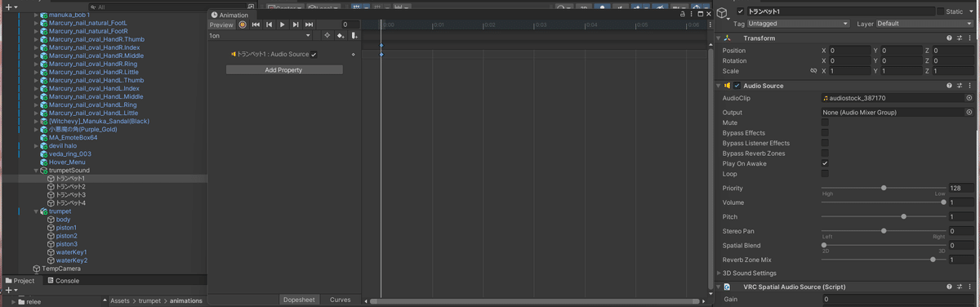The image size is (980, 307).
Task: Click the Add Property button
Action: 284,70
